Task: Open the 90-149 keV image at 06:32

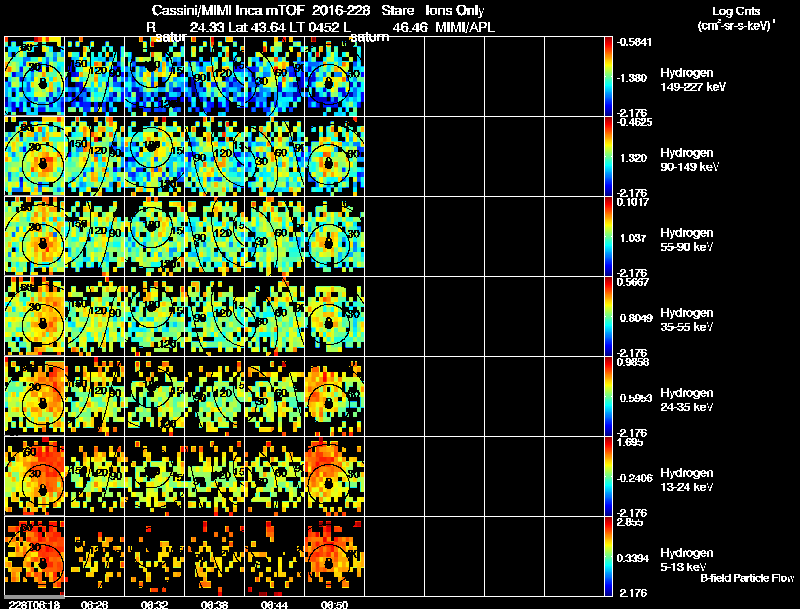Action: (x=155, y=157)
